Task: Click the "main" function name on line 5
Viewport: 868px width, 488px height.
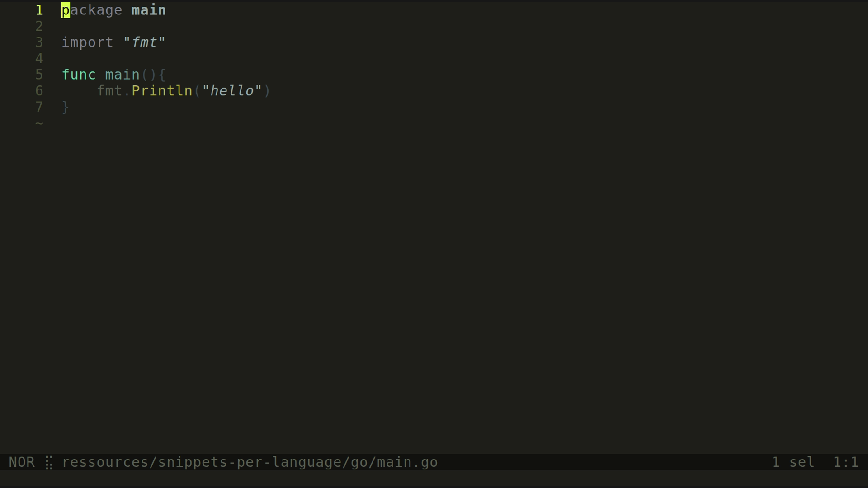Action: (122, 75)
